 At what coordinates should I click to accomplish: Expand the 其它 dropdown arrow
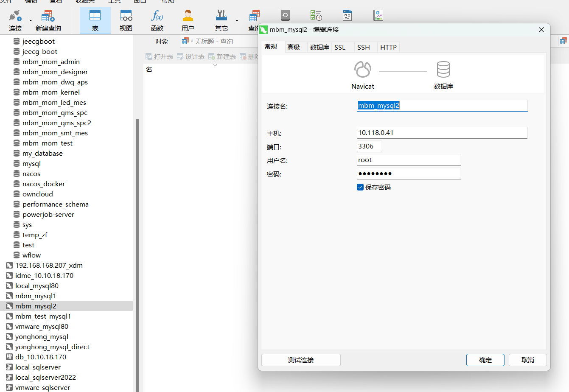(x=237, y=20)
